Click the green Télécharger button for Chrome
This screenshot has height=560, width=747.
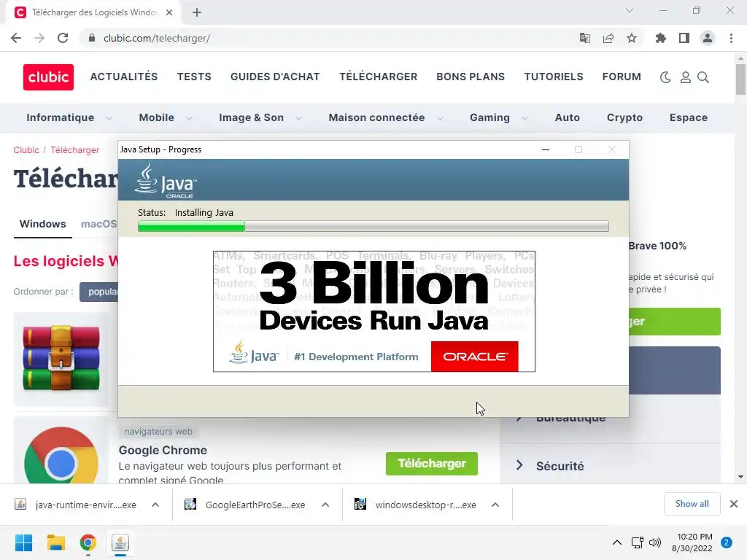[432, 463]
